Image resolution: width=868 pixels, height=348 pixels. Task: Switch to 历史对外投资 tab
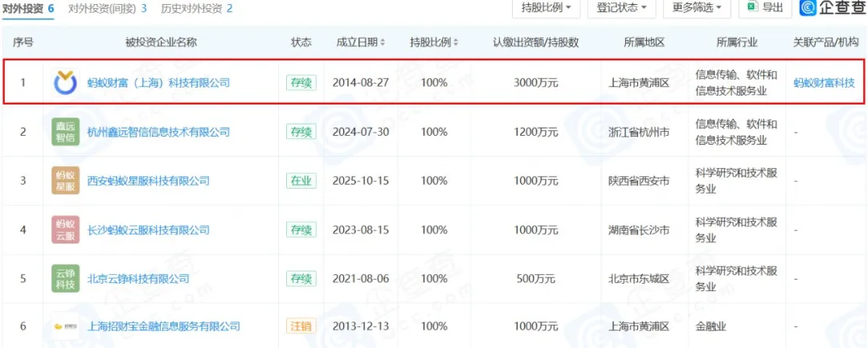coord(197,9)
